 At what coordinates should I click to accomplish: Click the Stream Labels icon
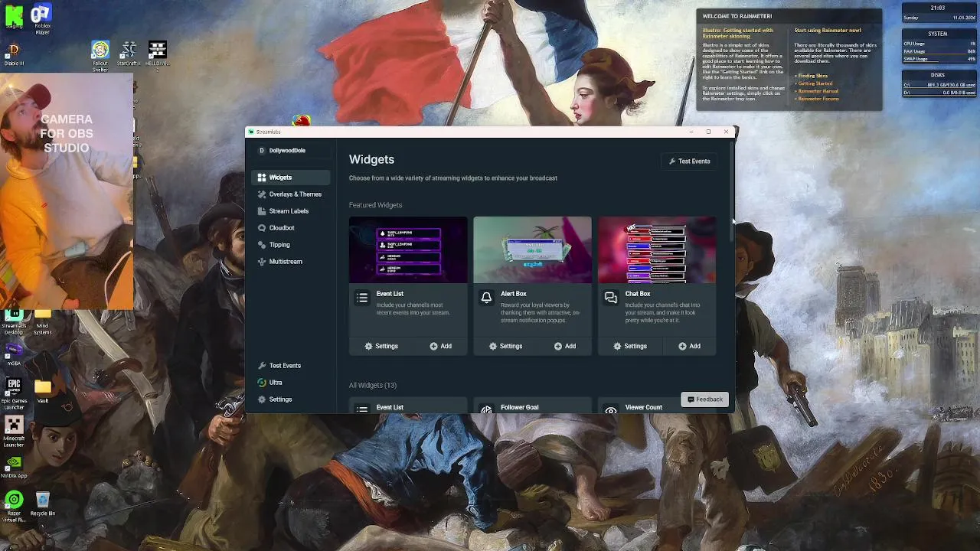click(262, 211)
